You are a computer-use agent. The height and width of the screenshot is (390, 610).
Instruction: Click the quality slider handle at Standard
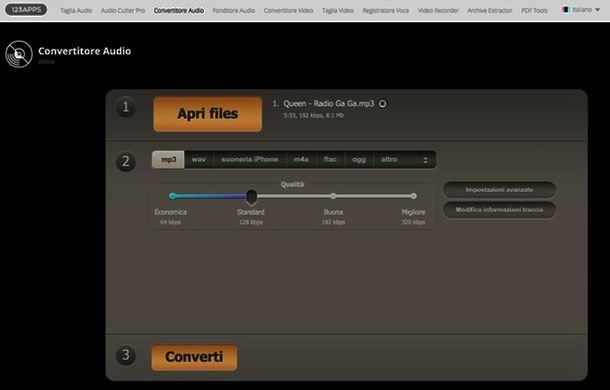click(252, 197)
